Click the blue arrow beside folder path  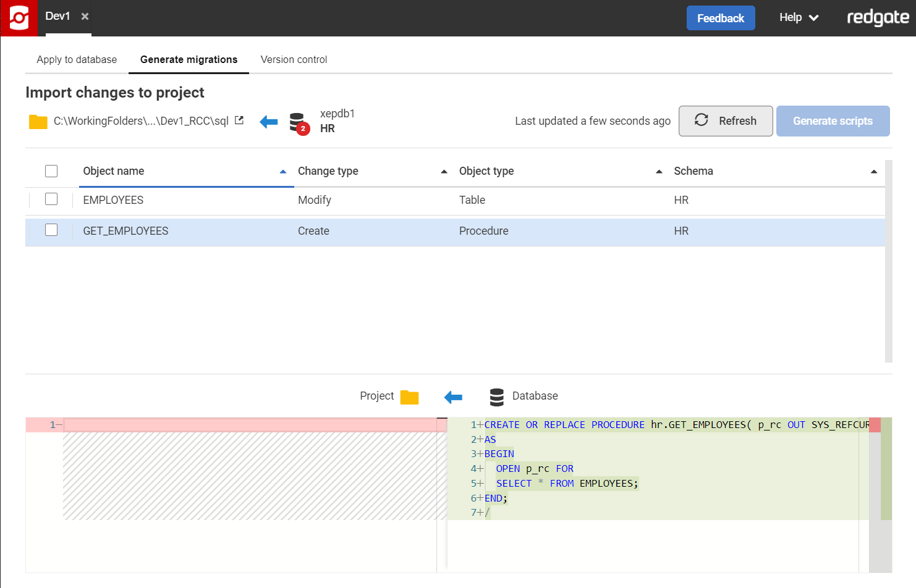(269, 122)
